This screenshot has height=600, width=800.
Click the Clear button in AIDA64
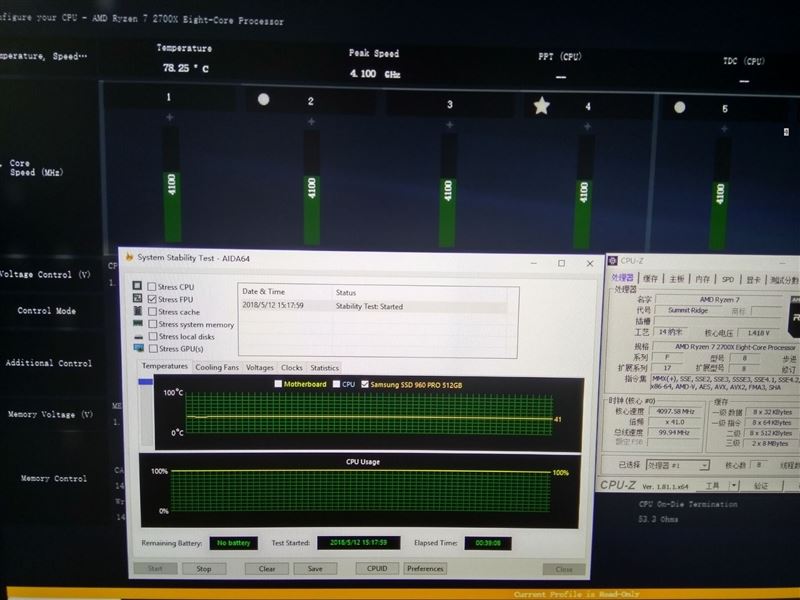point(267,568)
